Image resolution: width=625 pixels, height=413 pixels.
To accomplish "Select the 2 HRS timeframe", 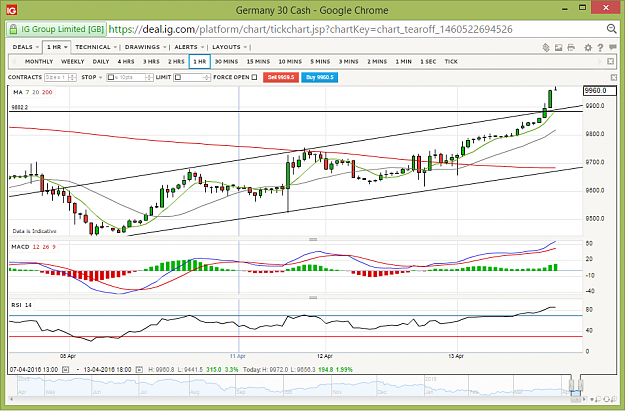I will click(x=176, y=61).
